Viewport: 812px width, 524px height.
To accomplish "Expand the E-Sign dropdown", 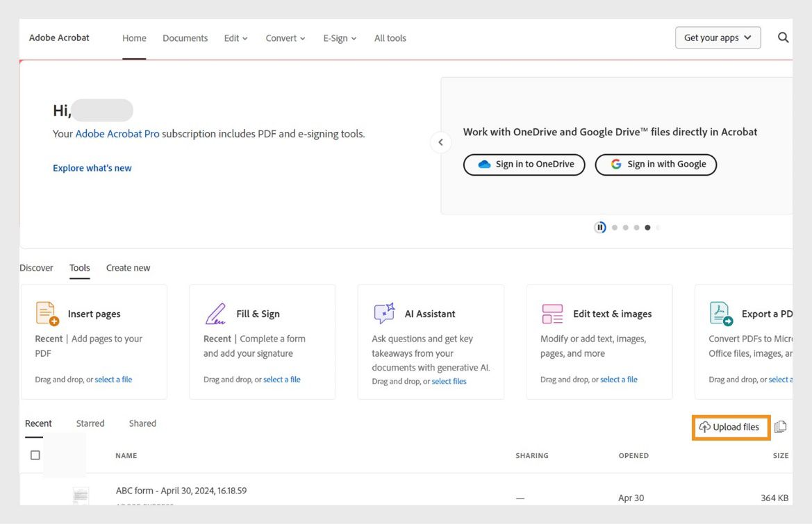I will point(339,38).
